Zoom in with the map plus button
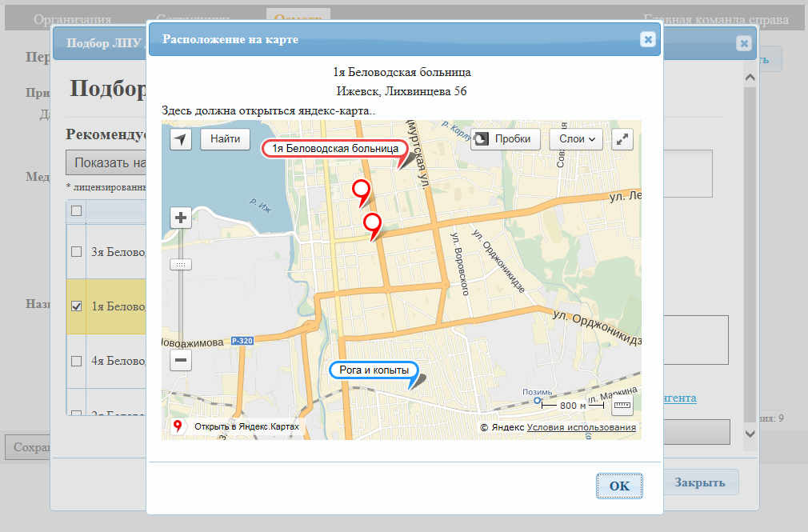Screen dimensions: 808x532 (181, 218)
